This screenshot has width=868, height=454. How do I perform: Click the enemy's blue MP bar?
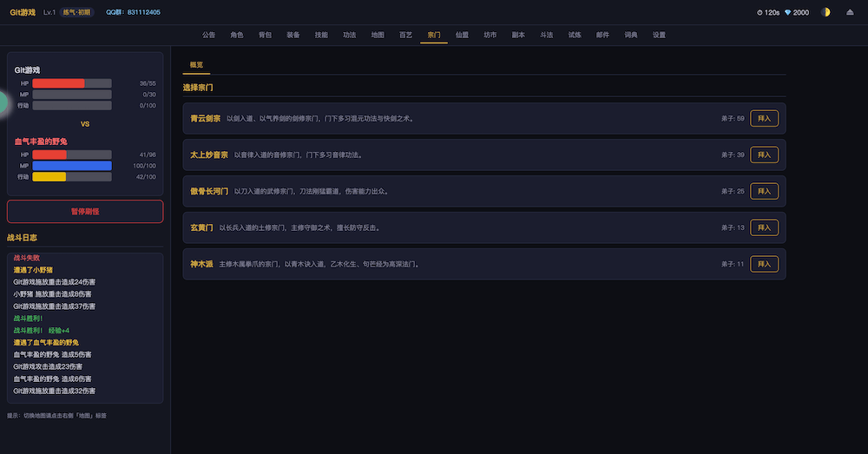pyautogui.click(x=71, y=165)
